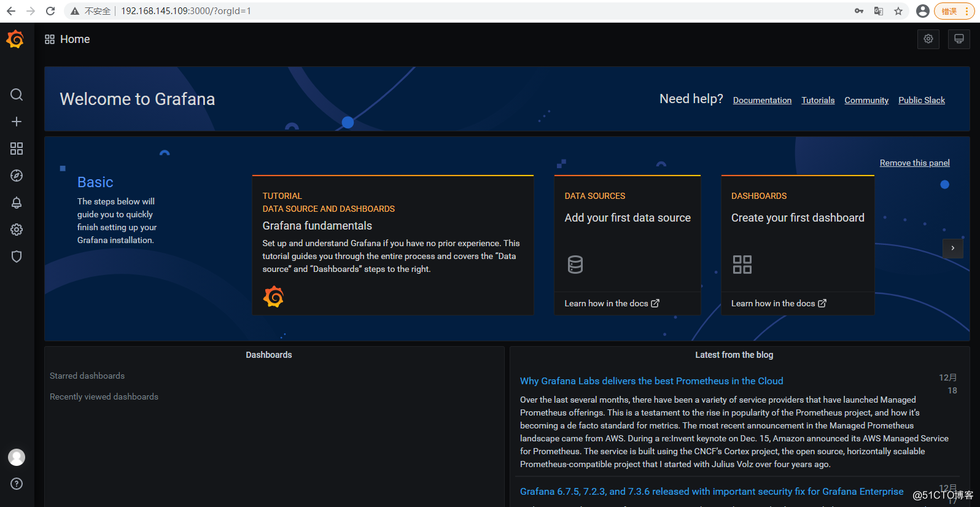Open the Grafana fundamentals tutorial card
Viewport: 980px width, 507px height.
[393, 246]
